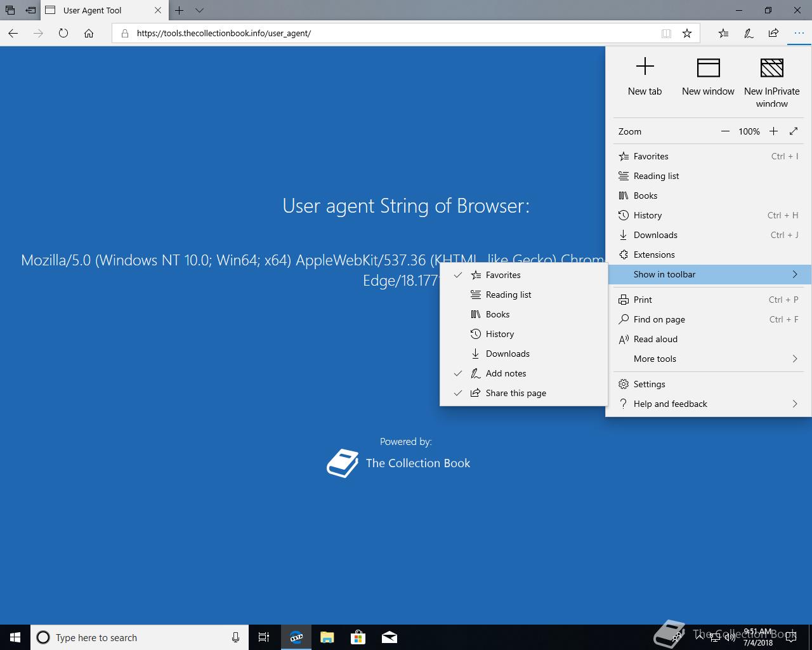Check Books in toolbar submenu

pos(523,314)
